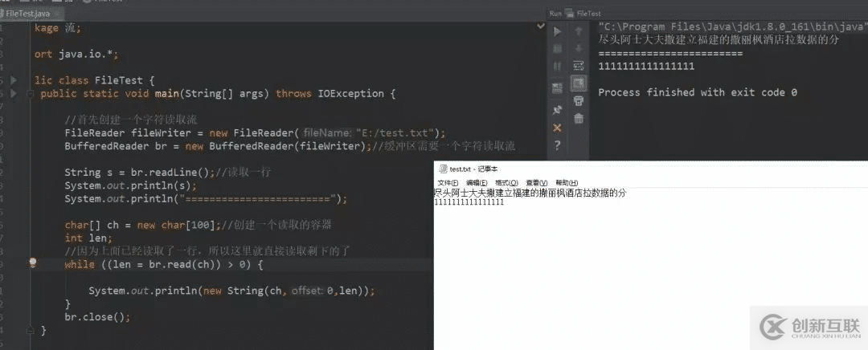Click 'br.readLine()' in the code
The width and height of the screenshot is (868, 350).
(170, 172)
